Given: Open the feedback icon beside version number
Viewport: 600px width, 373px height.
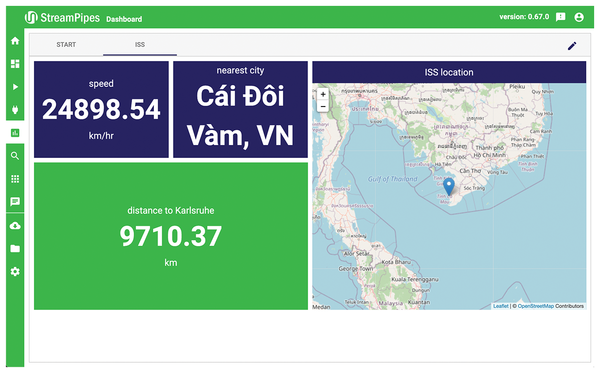Looking at the screenshot, I should coord(560,17).
